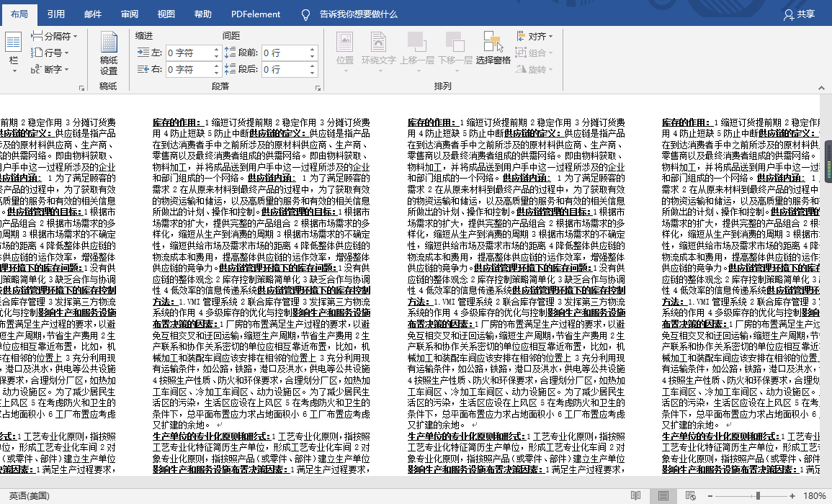Click left indent icon beside 左 label
Image resolution: width=832 pixels, height=504 pixels.
point(143,53)
